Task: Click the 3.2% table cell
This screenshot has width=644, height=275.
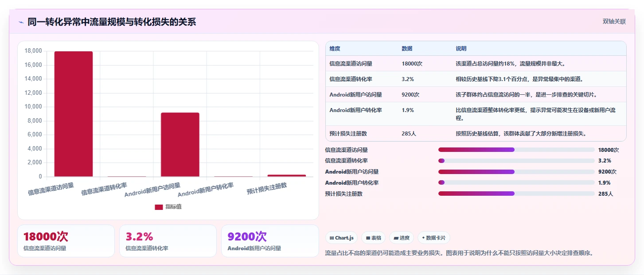Action: click(x=408, y=79)
